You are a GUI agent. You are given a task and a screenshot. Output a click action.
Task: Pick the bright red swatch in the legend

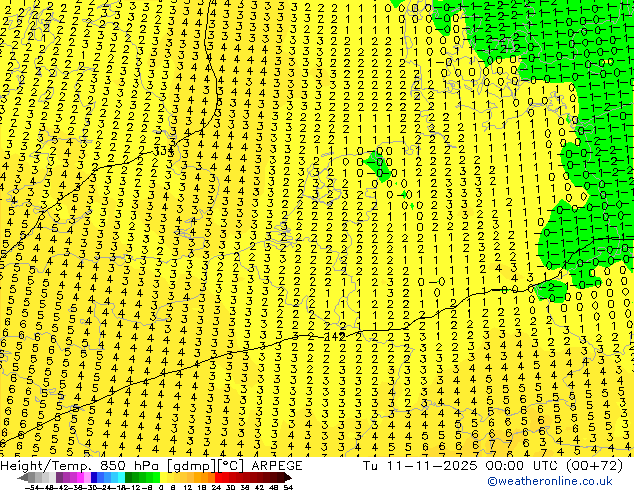coord(218,478)
